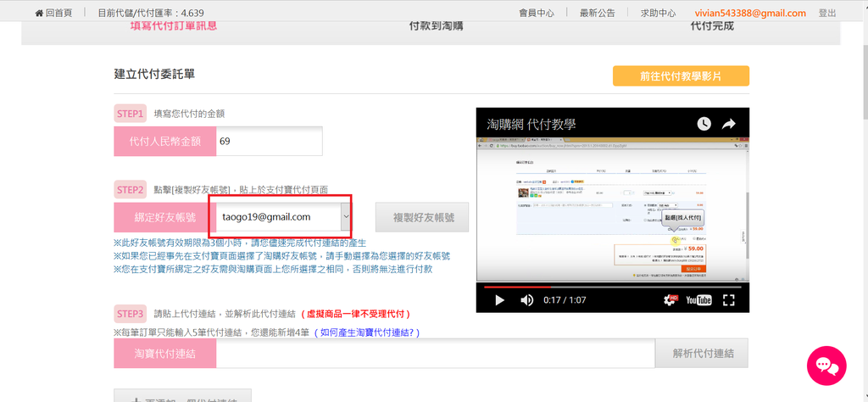Click the video share arrow icon
This screenshot has height=402, width=868.
[728, 124]
